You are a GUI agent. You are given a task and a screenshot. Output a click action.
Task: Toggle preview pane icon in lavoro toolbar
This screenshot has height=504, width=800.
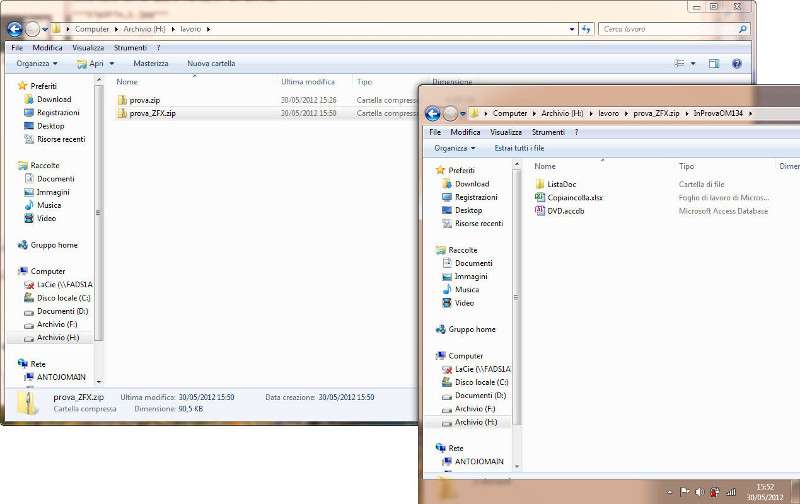[714, 63]
